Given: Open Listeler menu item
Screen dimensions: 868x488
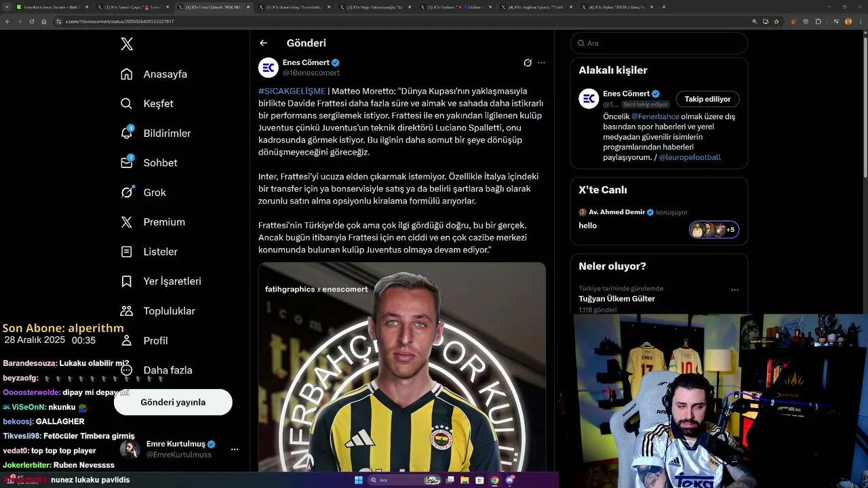Looking at the screenshot, I should pyautogui.click(x=160, y=251).
